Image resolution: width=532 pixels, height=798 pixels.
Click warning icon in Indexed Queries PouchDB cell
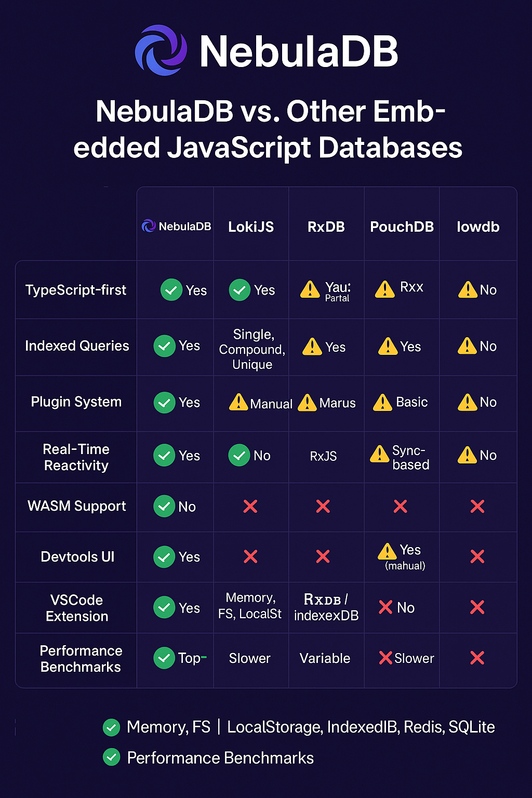tap(388, 346)
